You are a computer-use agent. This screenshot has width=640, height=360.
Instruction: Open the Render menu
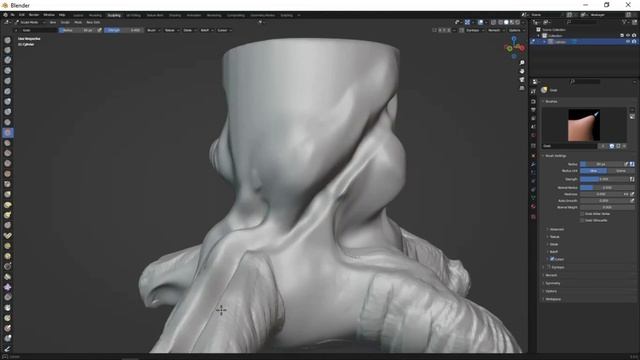(x=34, y=15)
